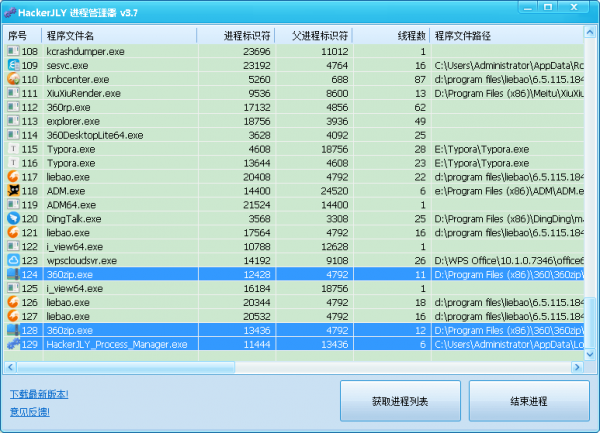
Task: Click the i_view64.exe icon in row 125
Action: click(13, 288)
